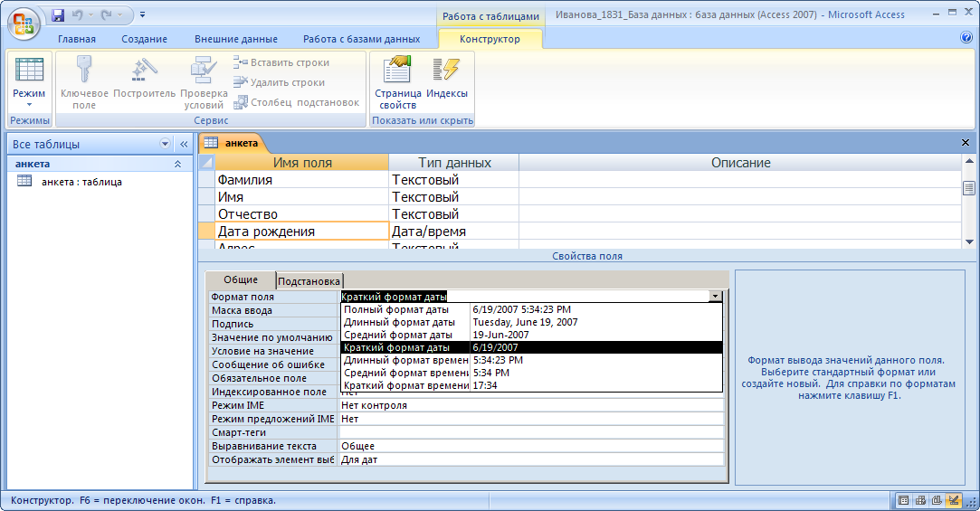Click select-all corner of field grid
Screen dimensions: 980x511
(206, 163)
